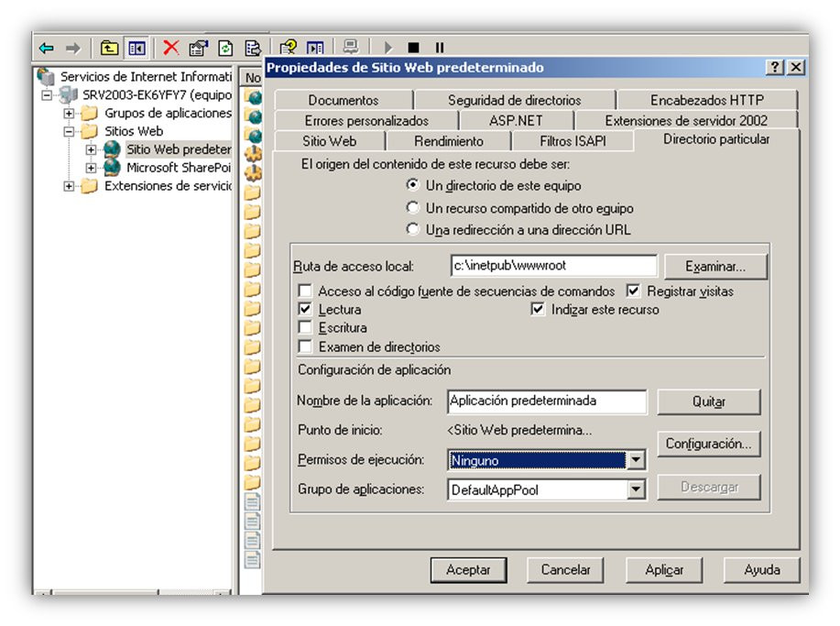
Task: Click the Aplicar button
Action: click(664, 570)
